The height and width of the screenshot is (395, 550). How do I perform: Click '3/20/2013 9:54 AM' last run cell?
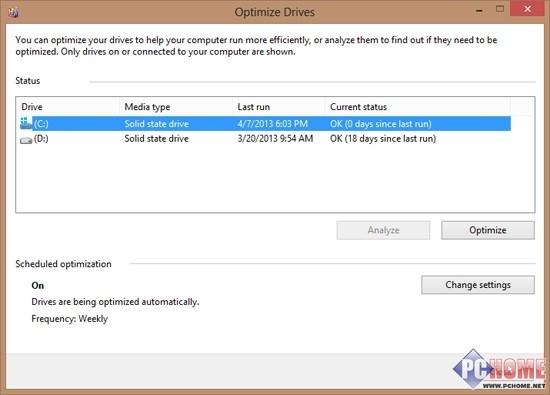275,139
